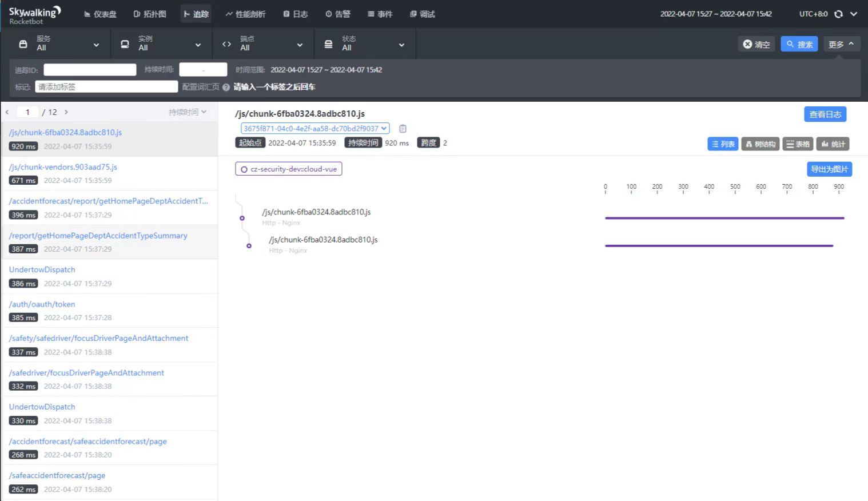Go to the previous page of traces
This screenshot has width=868, height=501.
(x=7, y=112)
